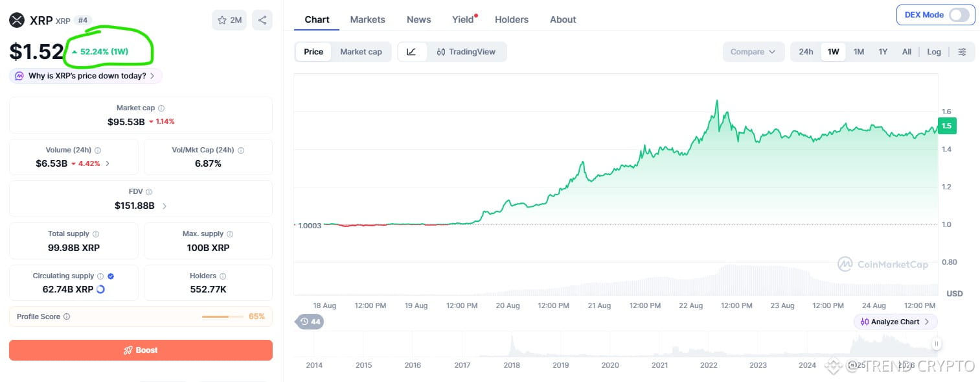The image size is (980, 382).
Task: Open 'Why is XRP's price down today?'
Action: coord(85,76)
